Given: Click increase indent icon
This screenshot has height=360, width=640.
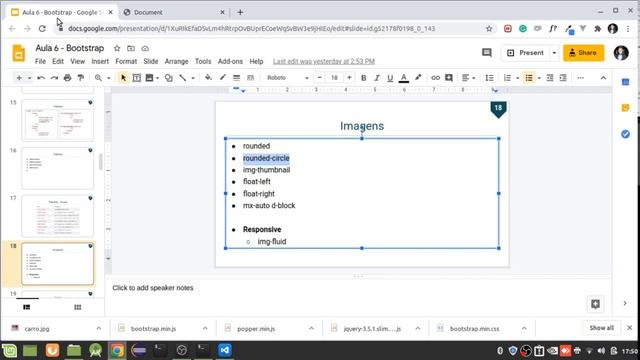Looking at the screenshot, I should 563,78.
